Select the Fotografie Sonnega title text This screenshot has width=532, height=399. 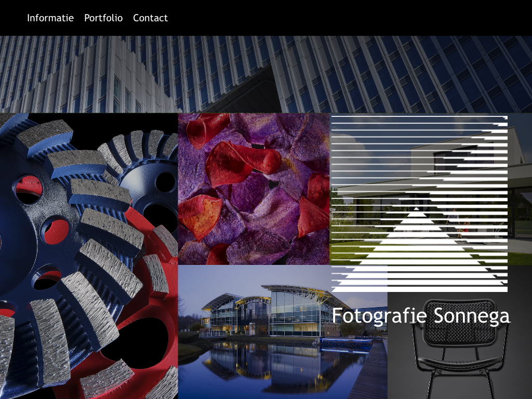click(x=420, y=315)
